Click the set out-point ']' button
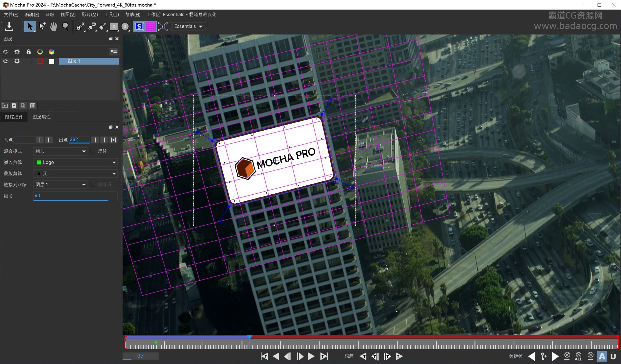 coord(104,140)
